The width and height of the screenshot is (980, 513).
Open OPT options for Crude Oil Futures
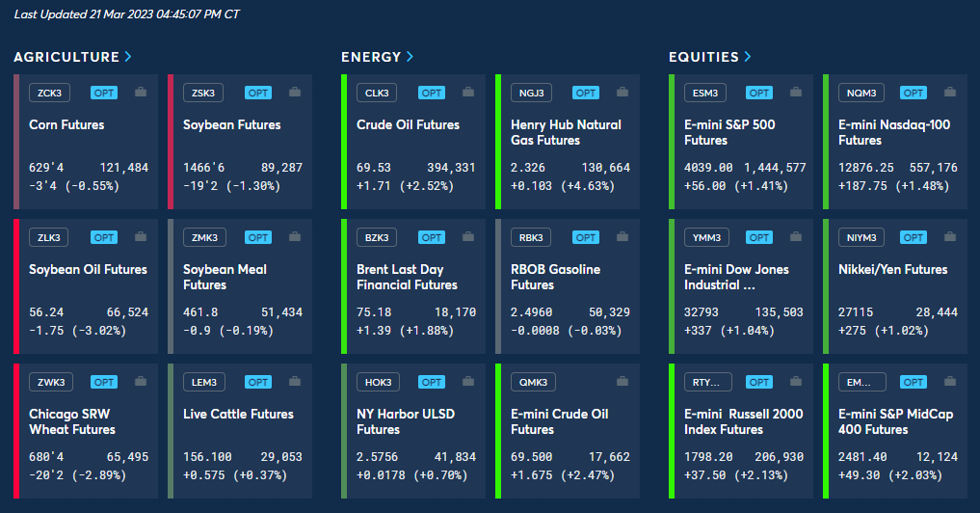(432, 93)
